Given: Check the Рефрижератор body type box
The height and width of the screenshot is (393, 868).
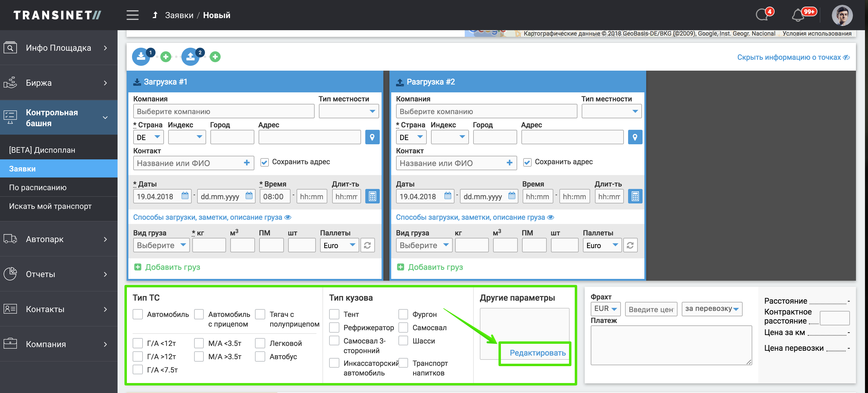Looking at the screenshot, I should click(334, 327).
